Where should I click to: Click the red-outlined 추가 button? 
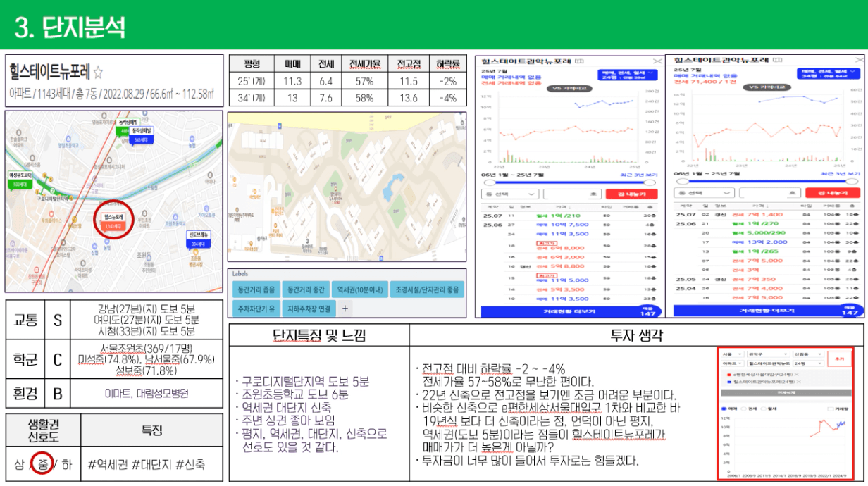tap(840, 359)
